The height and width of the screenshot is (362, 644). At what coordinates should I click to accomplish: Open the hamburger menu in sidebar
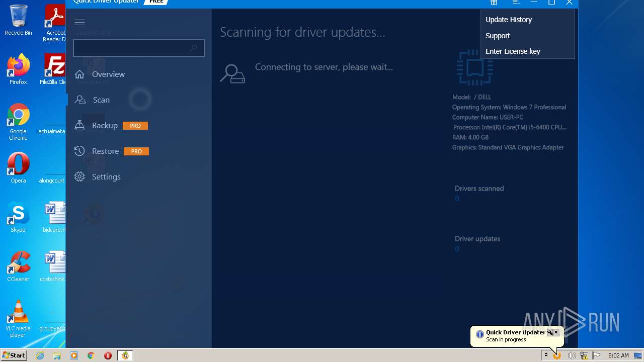point(79,22)
